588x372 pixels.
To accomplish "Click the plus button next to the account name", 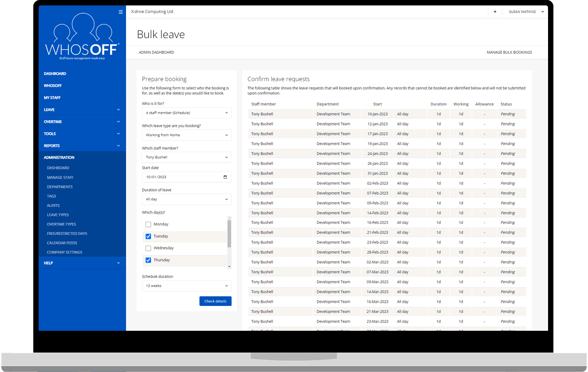I will 495,12.
